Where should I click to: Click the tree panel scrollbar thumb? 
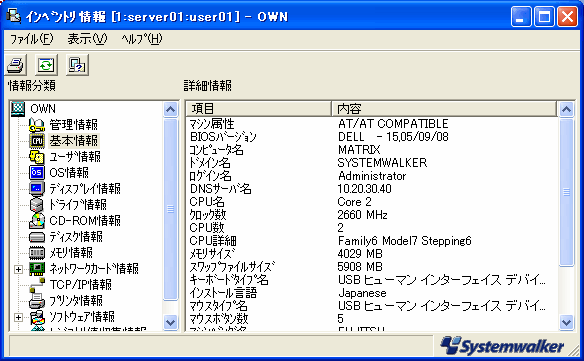point(171,209)
